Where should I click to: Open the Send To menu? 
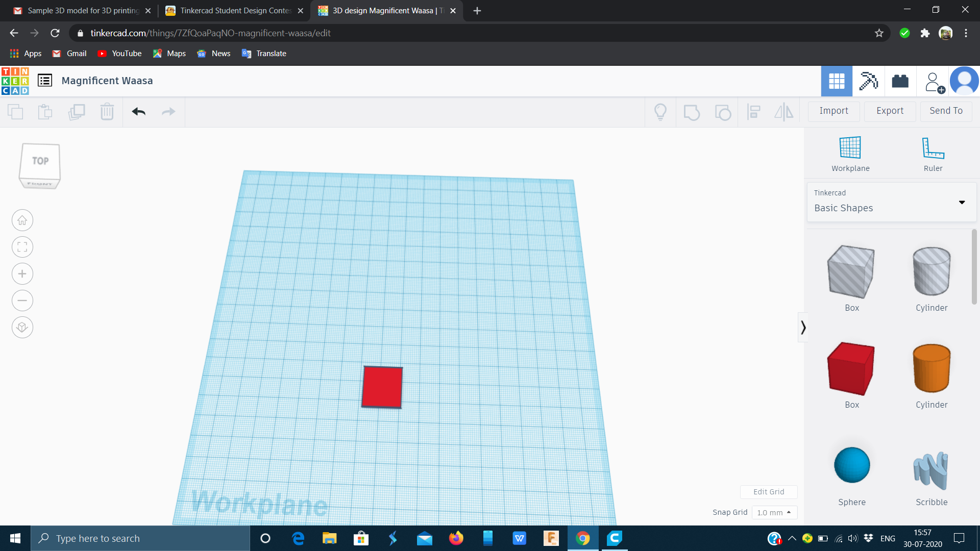(x=946, y=110)
